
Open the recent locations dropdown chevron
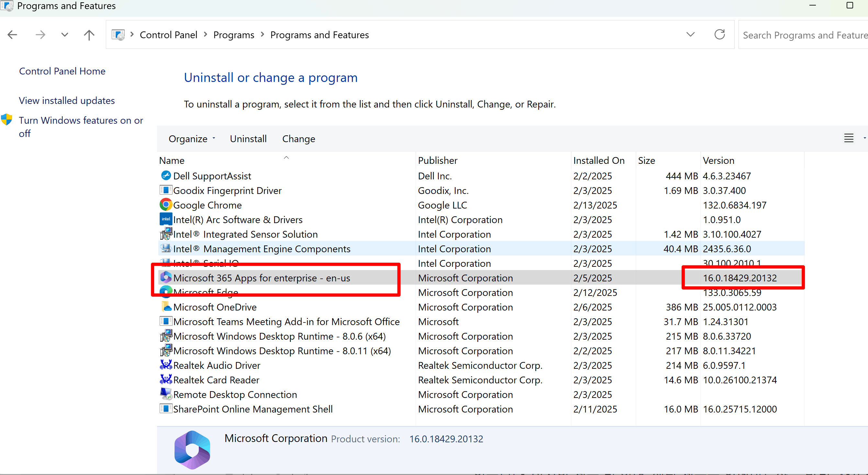click(65, 35)
